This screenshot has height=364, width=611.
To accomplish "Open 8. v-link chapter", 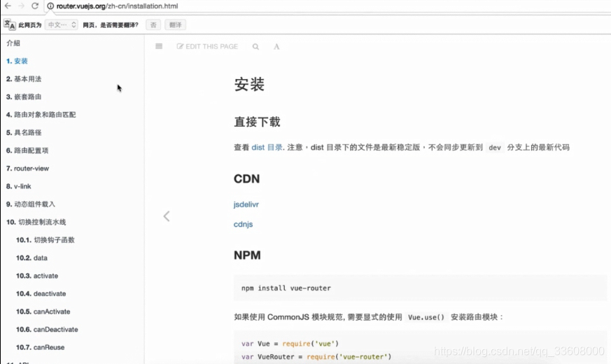I will tap(19, 187).
